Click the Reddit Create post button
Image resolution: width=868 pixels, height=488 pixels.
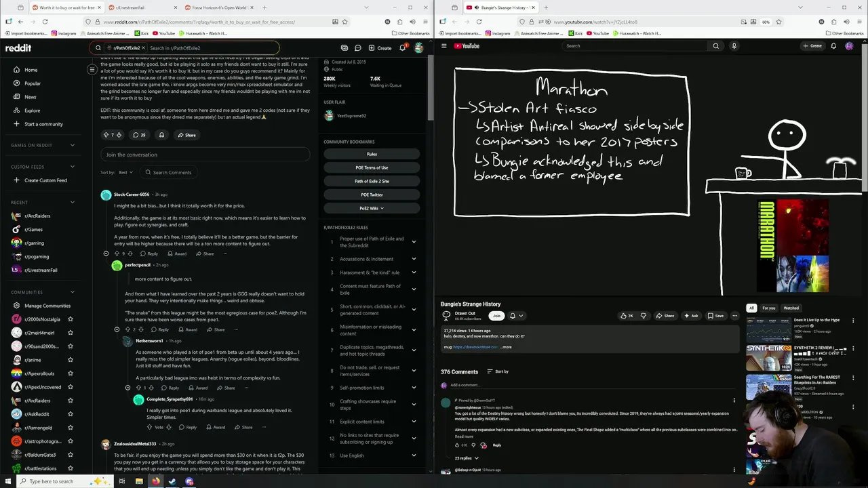(380, 48)
